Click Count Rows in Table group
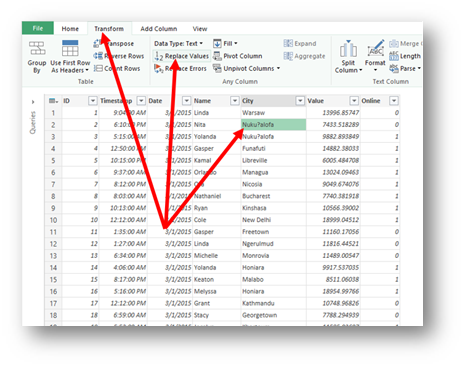Screen dimensions: 465x368 117,68
